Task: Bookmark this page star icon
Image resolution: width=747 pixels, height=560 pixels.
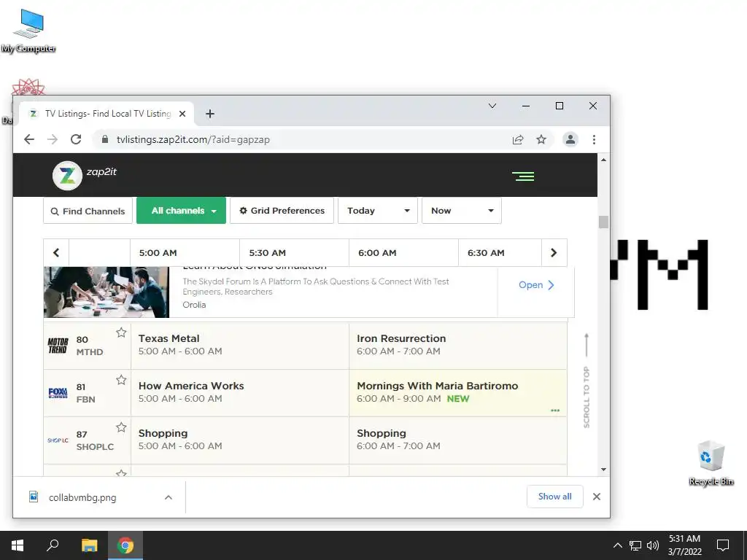Action: click(x=541, y=139)
